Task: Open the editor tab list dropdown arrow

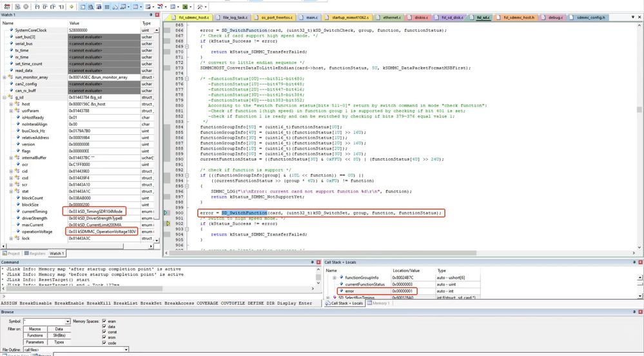Action: point(633,17)
